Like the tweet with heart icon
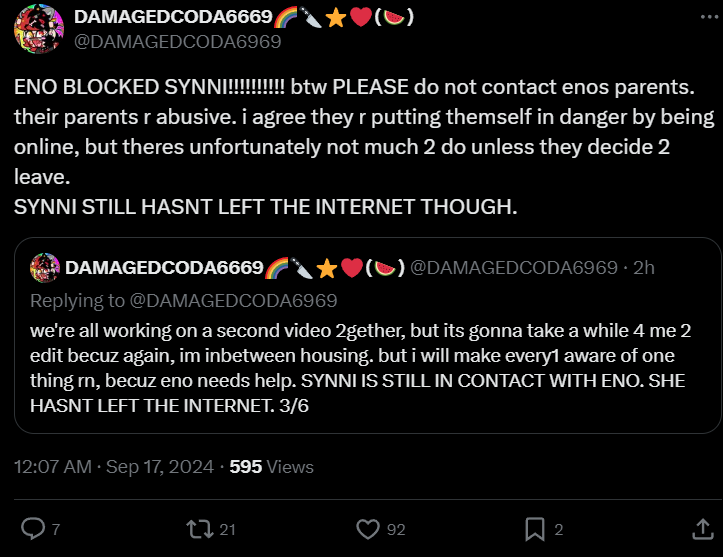 [x=368, y=529]
